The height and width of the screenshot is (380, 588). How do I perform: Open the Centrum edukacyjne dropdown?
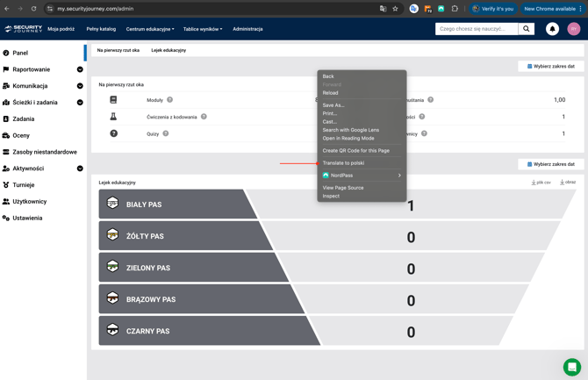(x=150, y=29)
